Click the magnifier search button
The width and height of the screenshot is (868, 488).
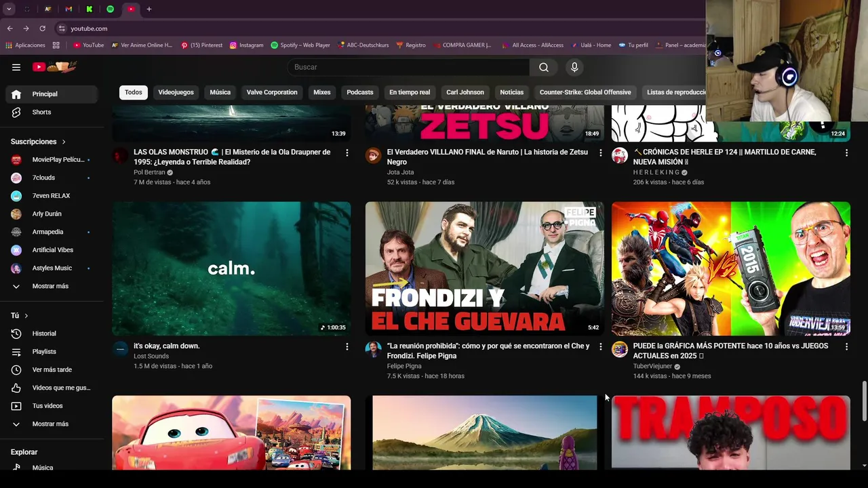coord(544,67)
